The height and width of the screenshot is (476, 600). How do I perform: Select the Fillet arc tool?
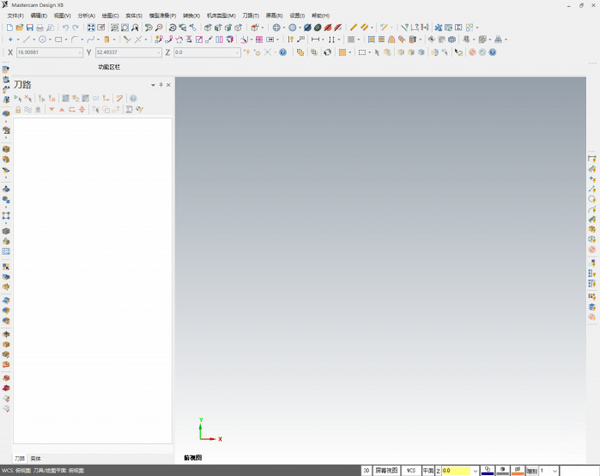[x=75, y=39]
